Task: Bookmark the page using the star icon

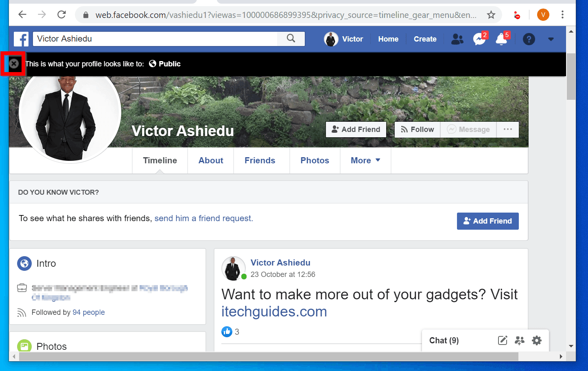Action: (x=491, y=15)
